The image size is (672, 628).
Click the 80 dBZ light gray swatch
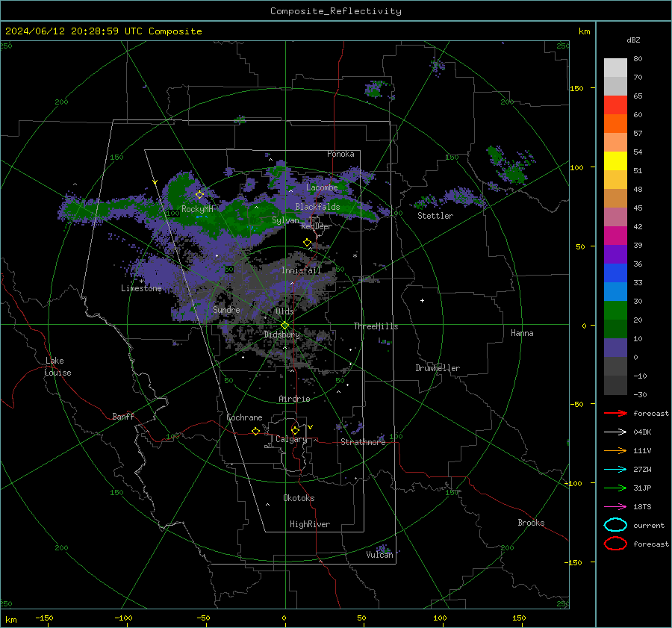(x=615, y=67)
